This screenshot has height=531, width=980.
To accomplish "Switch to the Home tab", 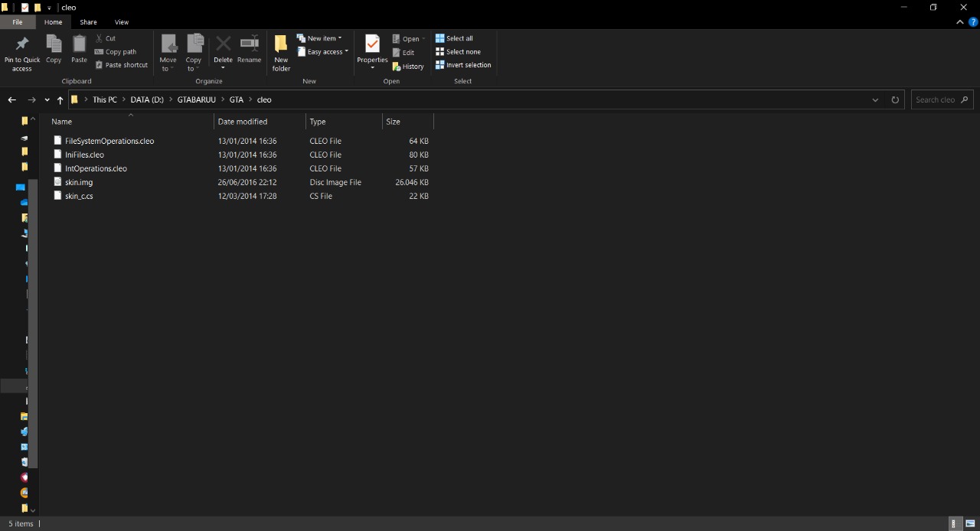I will tap(53, 22).
